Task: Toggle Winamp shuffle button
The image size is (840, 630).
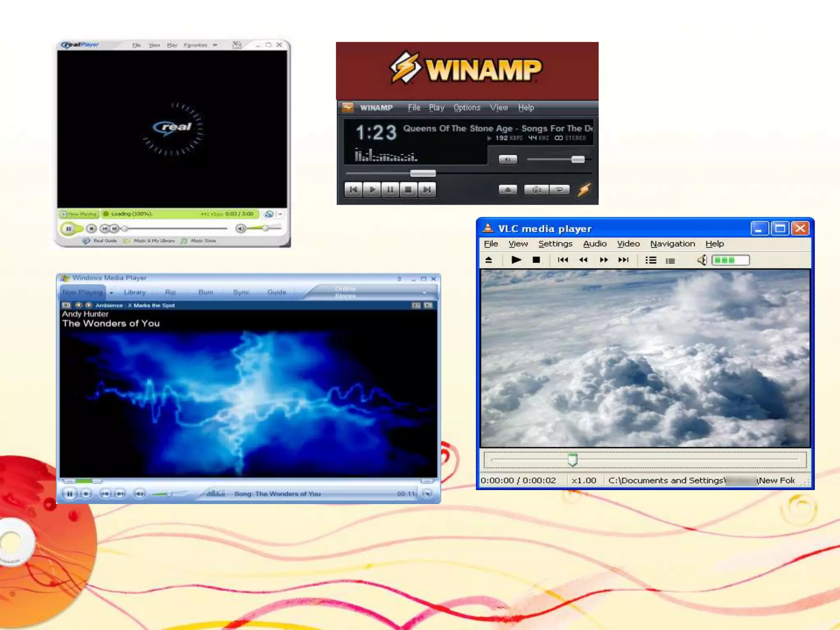Action: tap(536, 190)
